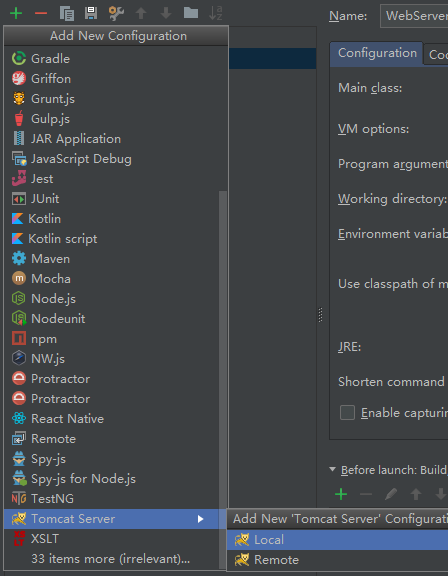Click the Move Up arrow in the top toolbar
The image size is (448, 576).
coord(141,14)
